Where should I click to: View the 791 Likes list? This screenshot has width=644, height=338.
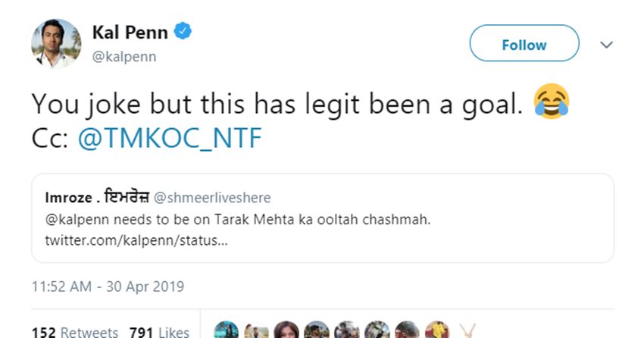pyautogui.click(x=159, y=332)
